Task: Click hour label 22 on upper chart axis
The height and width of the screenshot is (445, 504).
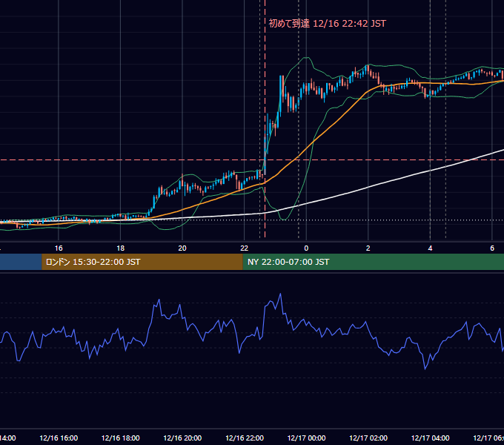Action: [x=245, y=248]
